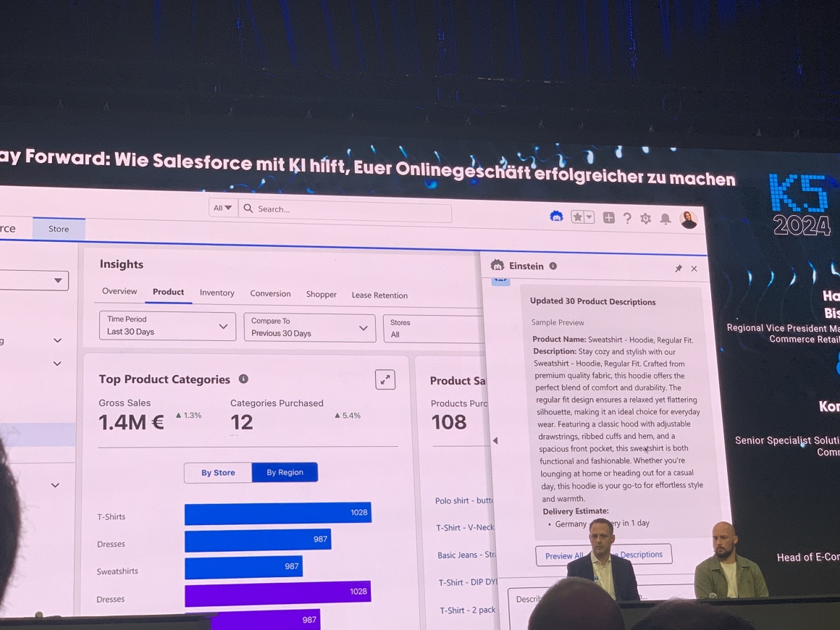Click the Sweatshirts category label
This screenshot has height=630, width=840.
[x=117, y=571]
